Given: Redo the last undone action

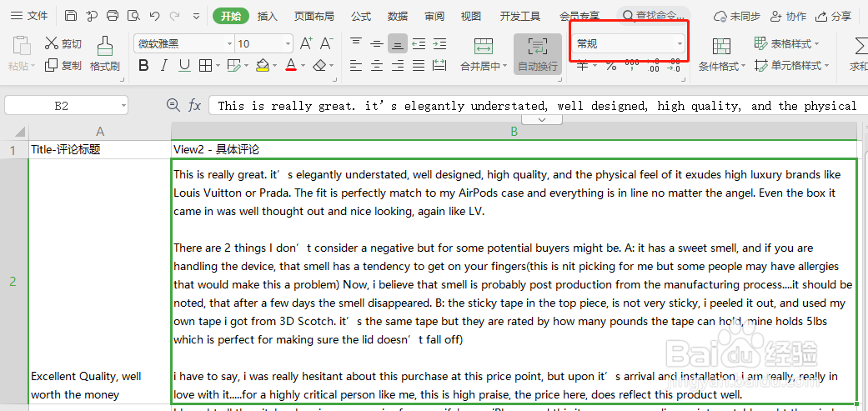Looking at the screenshot, I should pyautogui.click(x=175, y=16).
